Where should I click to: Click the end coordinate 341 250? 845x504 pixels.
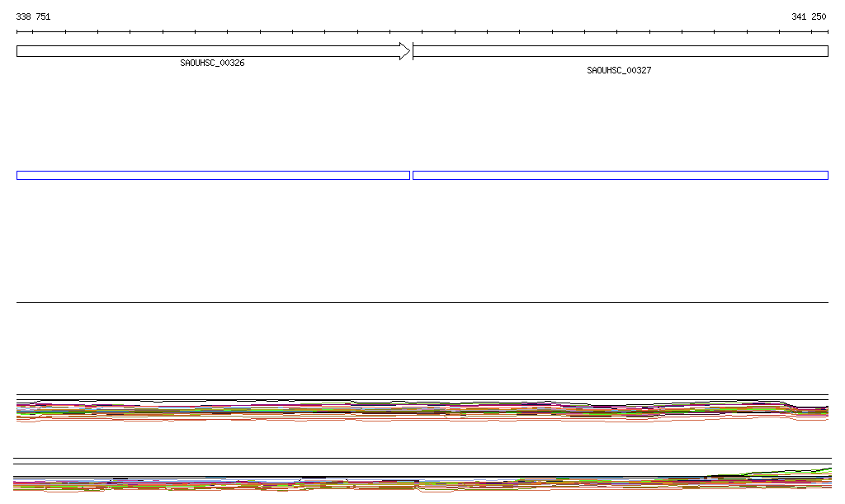tap(809, 16)
